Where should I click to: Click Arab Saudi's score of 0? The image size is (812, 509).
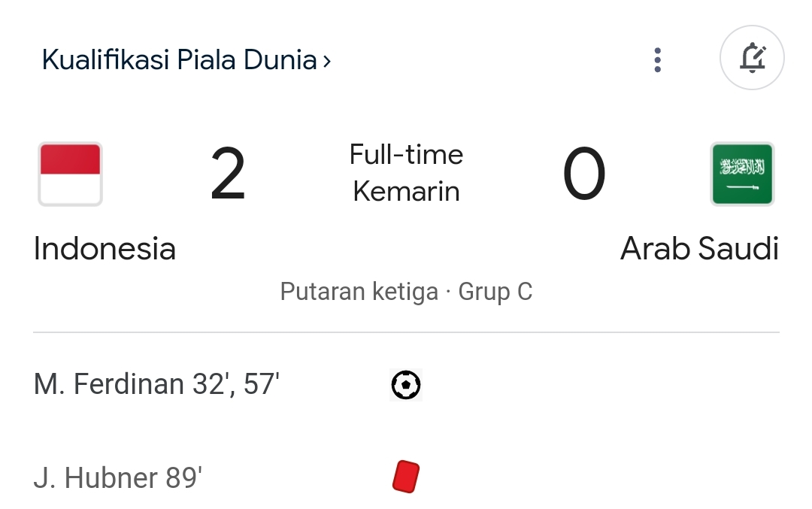(x=584, y=174)
